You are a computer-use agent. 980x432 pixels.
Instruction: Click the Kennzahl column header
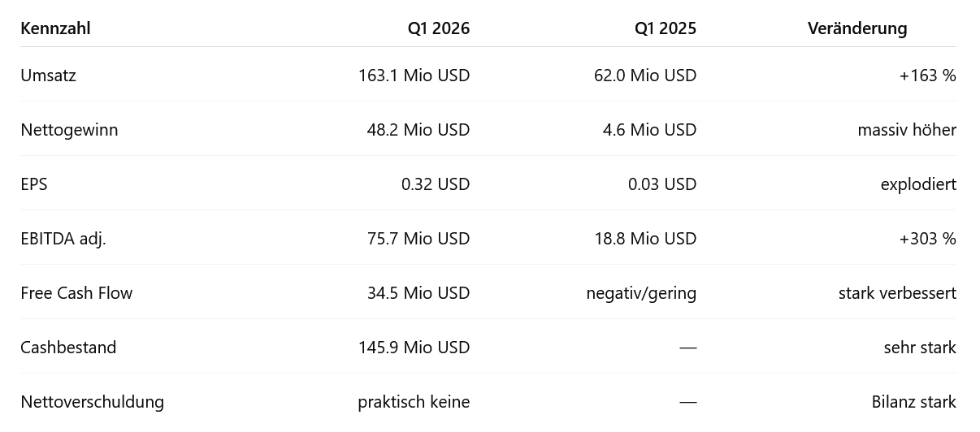coord(55,28)
